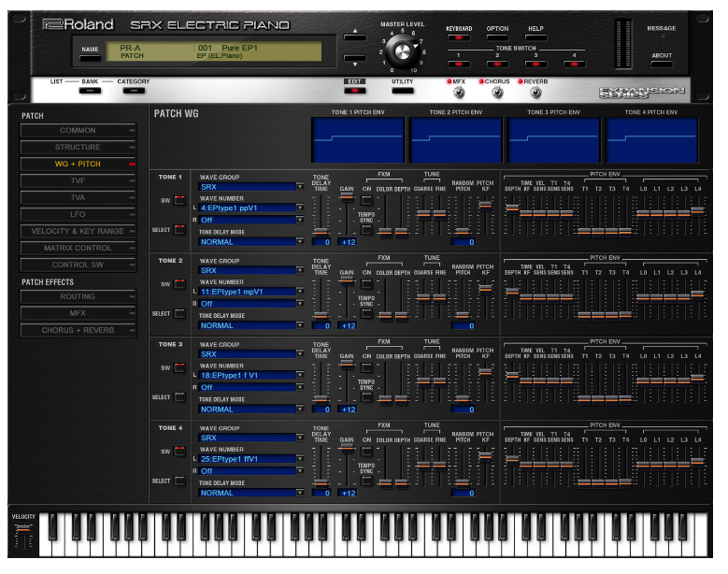Screen dimensions: 728x574
Task: Toggle Tone Switch 1
Action: click(x=459, y=64)
